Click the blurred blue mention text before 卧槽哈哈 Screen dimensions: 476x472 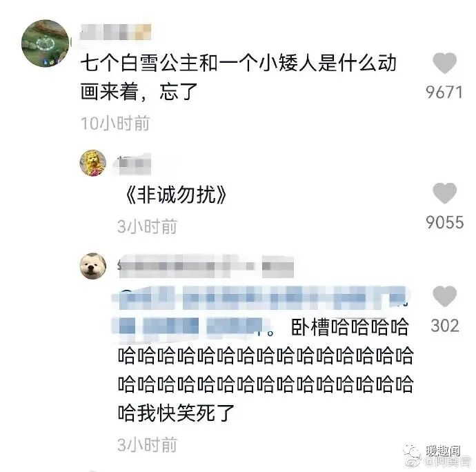[261, 311]
